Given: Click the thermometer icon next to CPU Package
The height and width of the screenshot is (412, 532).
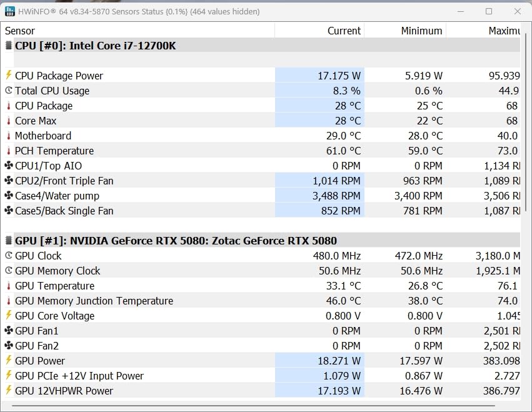Looking at the screenshot, I should coord(9,106).
